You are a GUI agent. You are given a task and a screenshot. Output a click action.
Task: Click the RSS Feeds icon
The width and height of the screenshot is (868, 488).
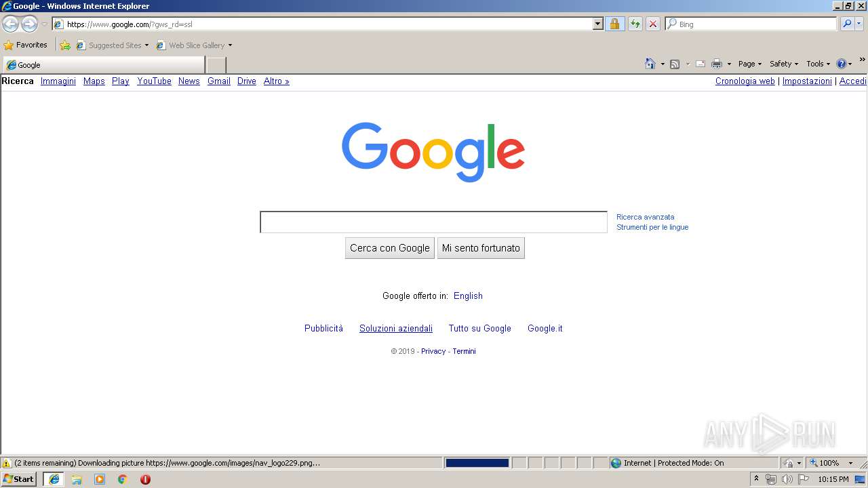point(675,64)
